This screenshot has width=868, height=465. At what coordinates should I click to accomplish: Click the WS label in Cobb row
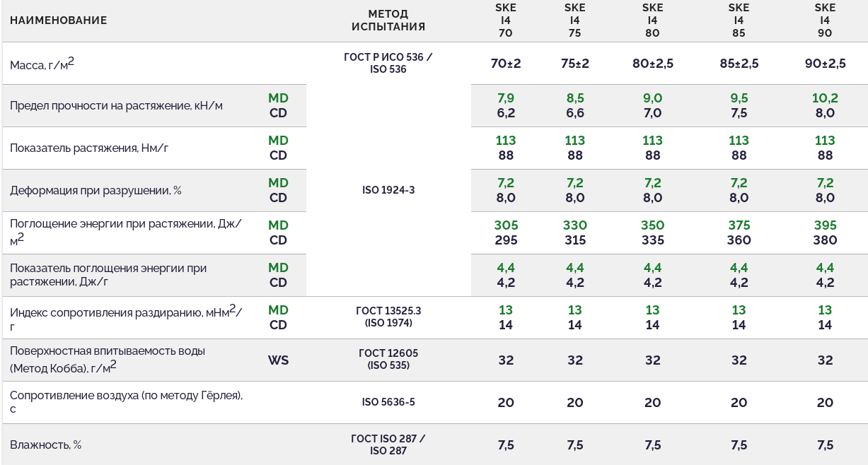tap(278, 360)
